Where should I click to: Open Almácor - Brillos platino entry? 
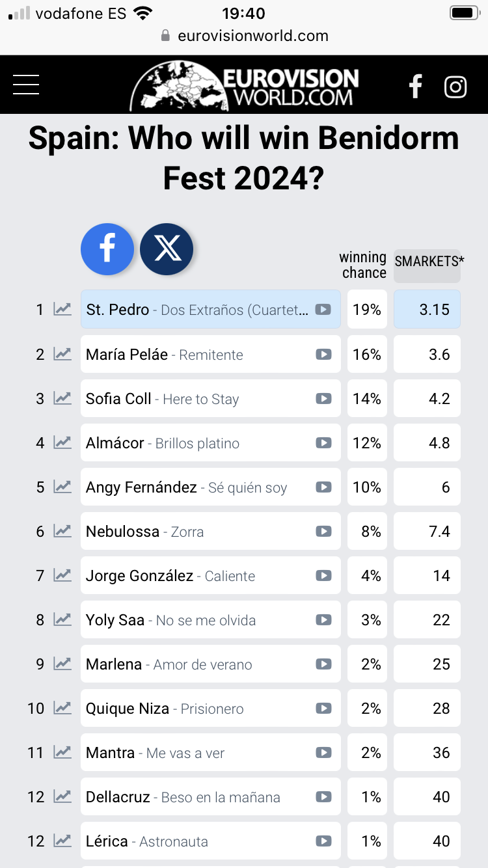tap(210, 442)
